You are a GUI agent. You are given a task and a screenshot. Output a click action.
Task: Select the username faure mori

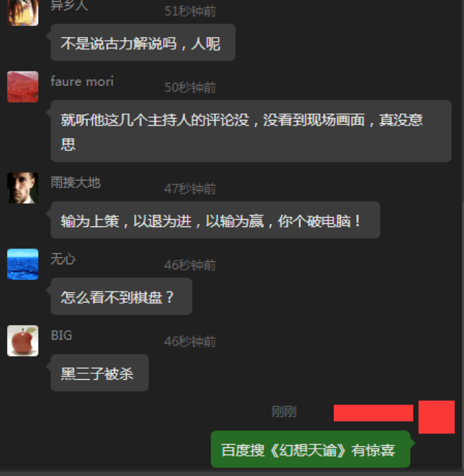point(82,81)
